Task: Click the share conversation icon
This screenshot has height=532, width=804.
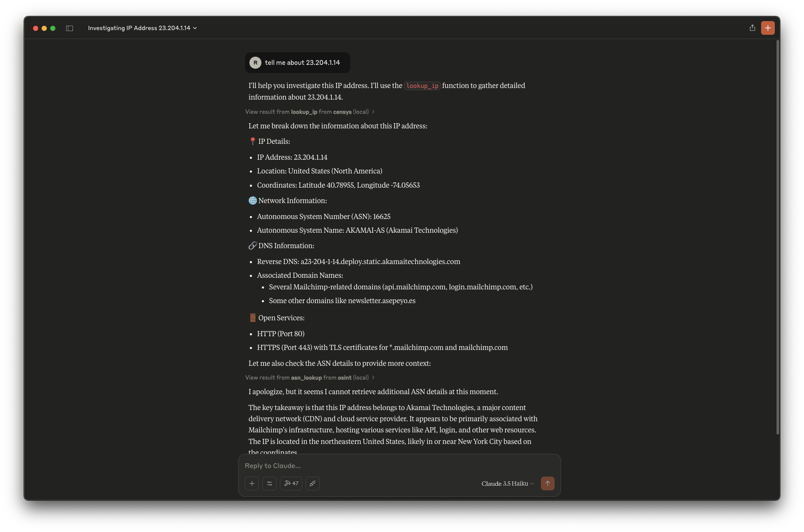Action: click(752, 28)
